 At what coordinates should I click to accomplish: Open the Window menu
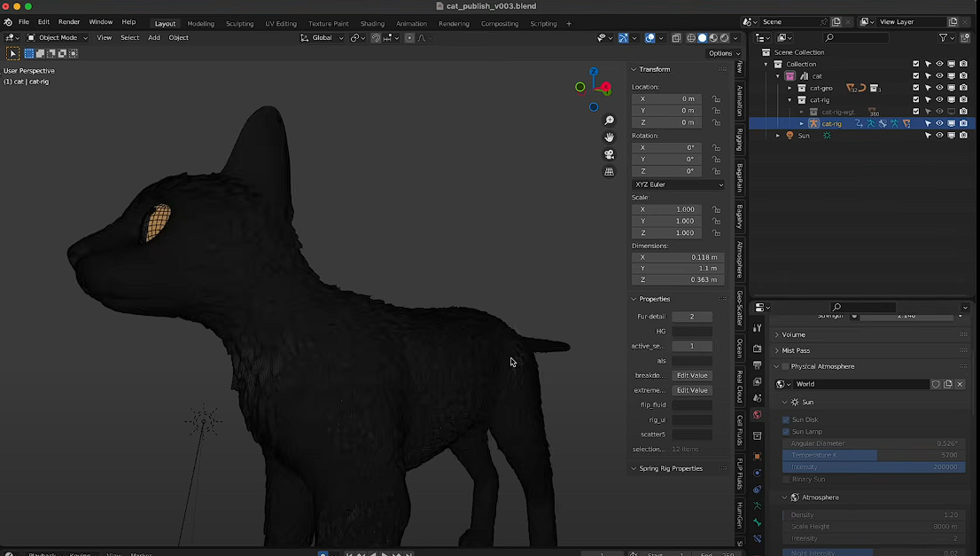[101, 22]
